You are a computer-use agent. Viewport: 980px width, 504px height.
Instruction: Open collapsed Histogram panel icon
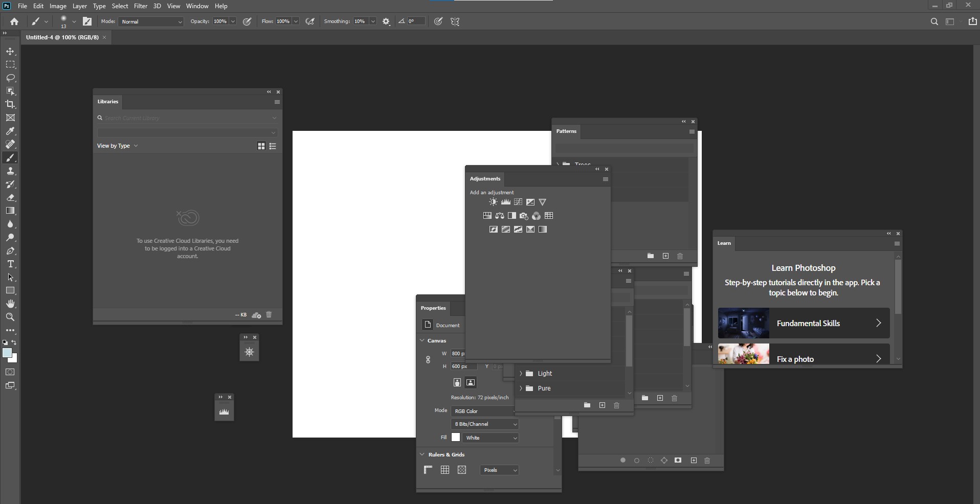[x=224, y=411]
